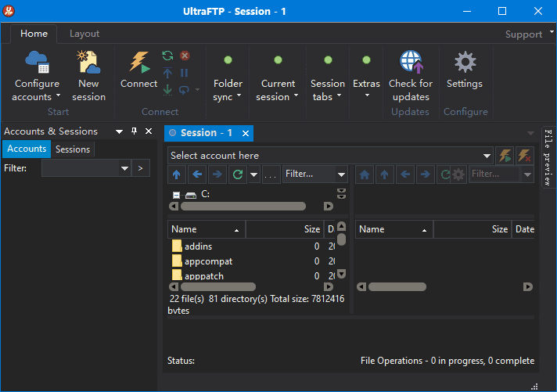Switch to the Home ribbon tab

click(34, 34)
